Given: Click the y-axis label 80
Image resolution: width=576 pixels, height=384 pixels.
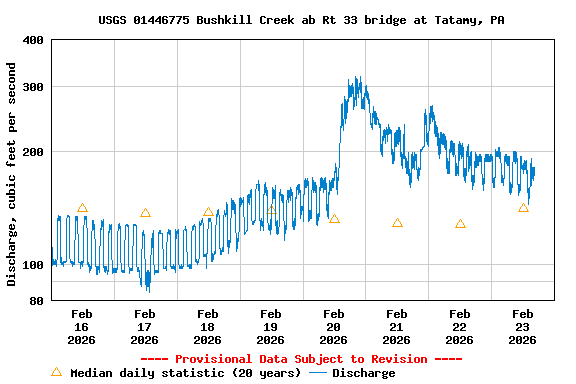Looking at the screenshot, I should pyautogui.click(x=37, y=301).
